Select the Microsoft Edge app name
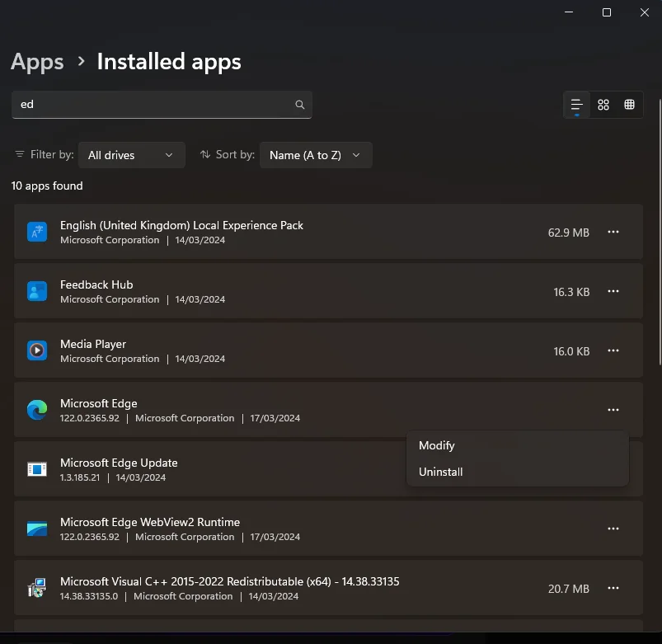Viewport: 662px width, 644px height. click(x=98, y=403)
